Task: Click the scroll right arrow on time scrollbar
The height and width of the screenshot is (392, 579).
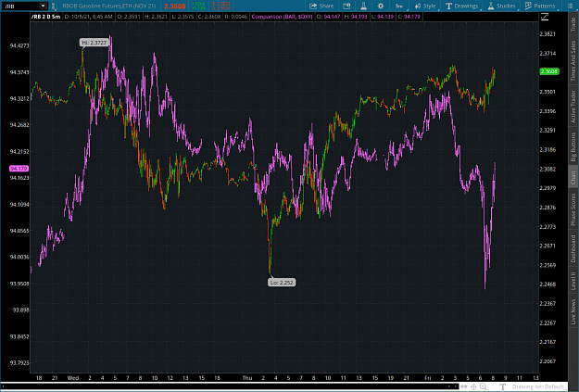Action: pyautogui.click(x=455, y=386)
